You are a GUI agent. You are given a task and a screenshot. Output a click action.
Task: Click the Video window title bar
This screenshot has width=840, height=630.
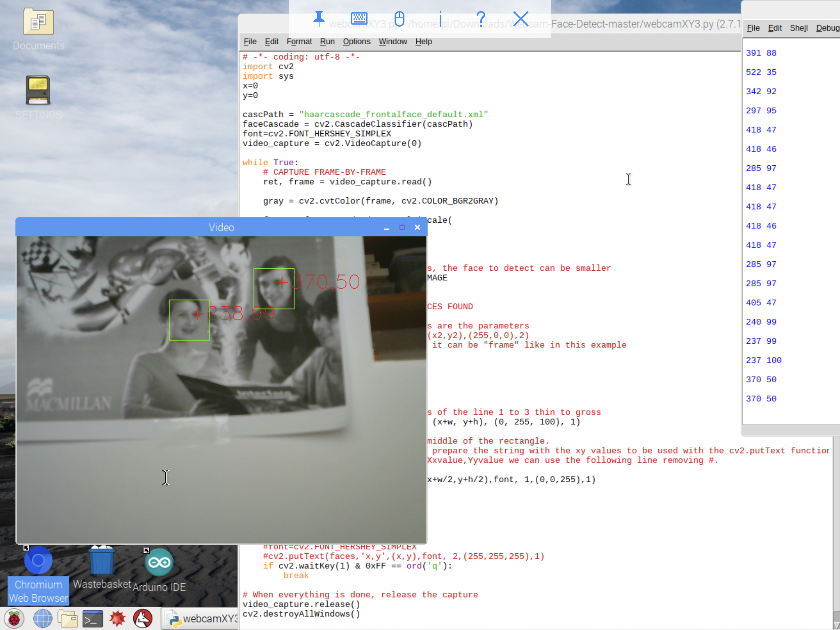pos(221,227)
